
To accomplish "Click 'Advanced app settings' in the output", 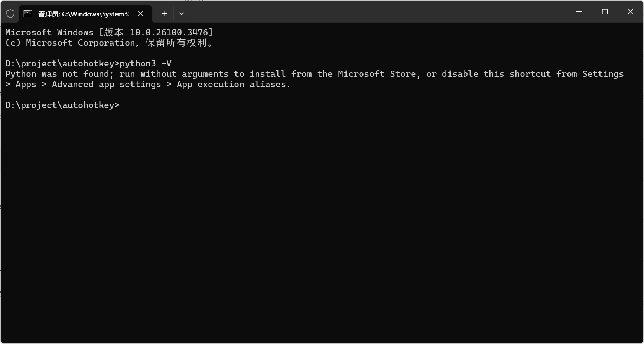I will pos(106,85).
